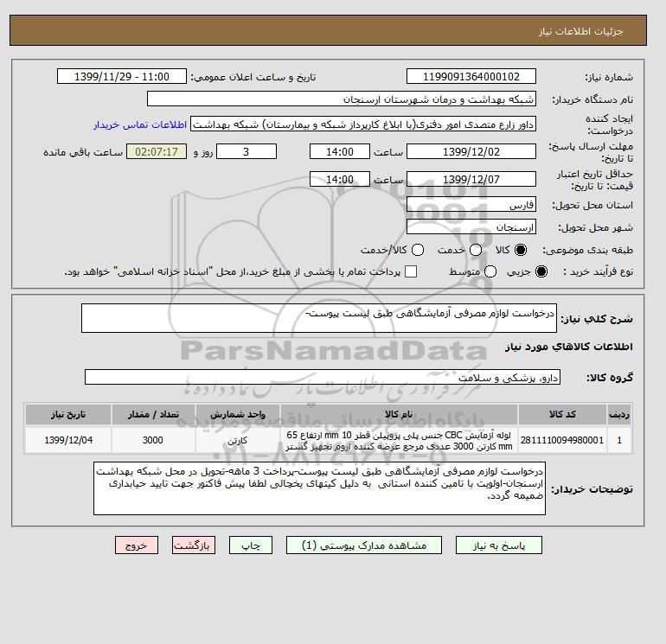Click the کد کالا column header
666x644 pixels.
[562, 414]
